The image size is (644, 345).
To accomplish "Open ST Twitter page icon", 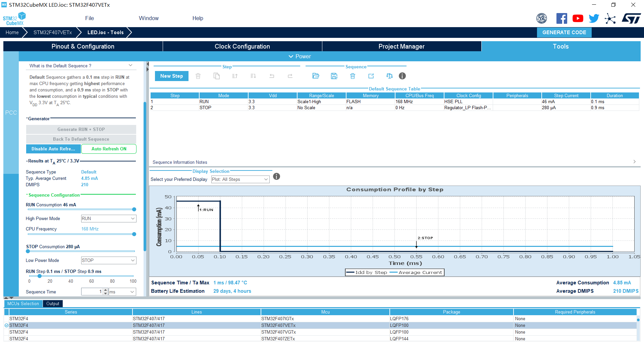I will [594, 18].
